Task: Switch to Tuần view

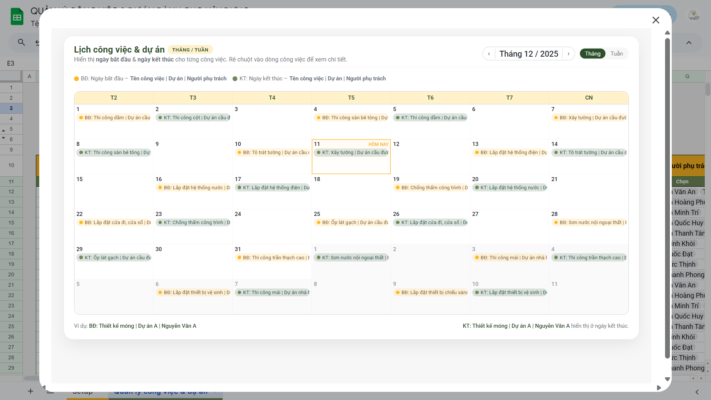Action: [616, 54]
